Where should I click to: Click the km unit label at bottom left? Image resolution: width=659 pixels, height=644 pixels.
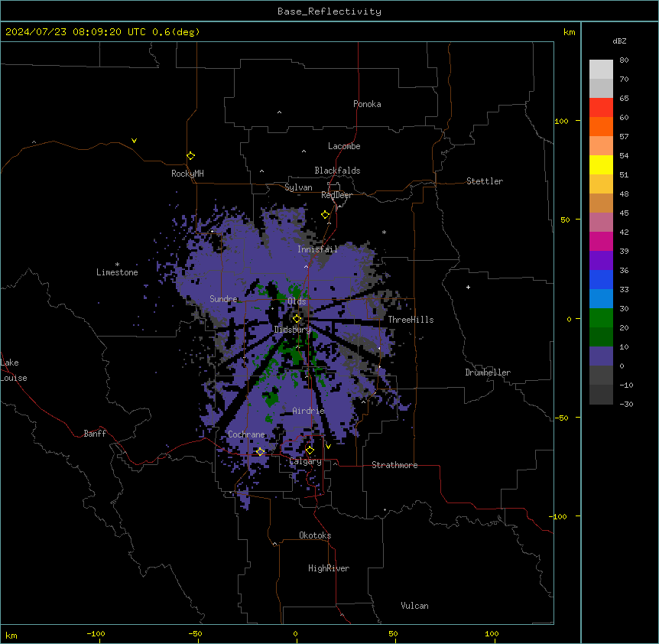click(11, 636)
